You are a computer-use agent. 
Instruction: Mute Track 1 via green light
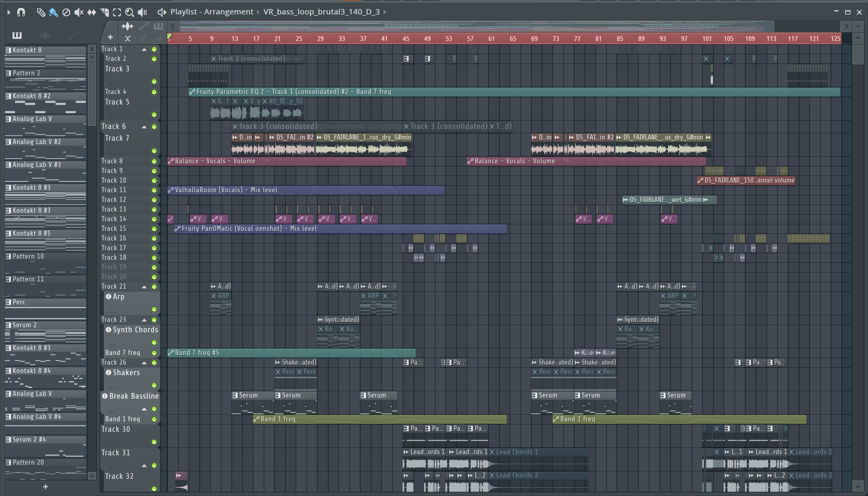tap(154, 49)
